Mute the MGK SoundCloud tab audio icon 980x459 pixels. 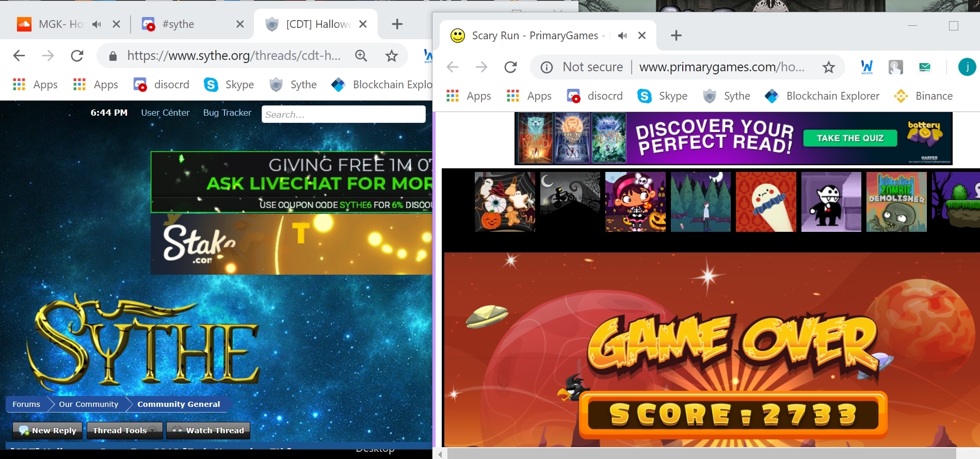pos(97,24)
